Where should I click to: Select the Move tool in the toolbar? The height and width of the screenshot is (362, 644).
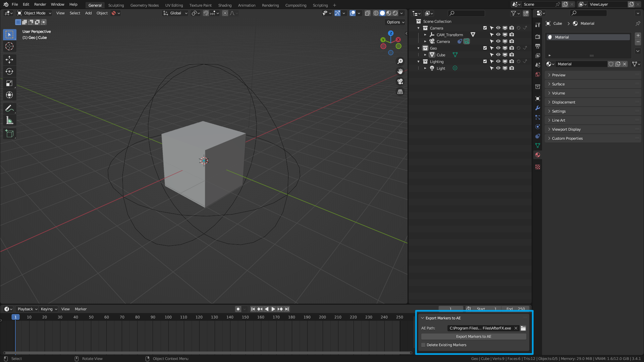[9, 60]
